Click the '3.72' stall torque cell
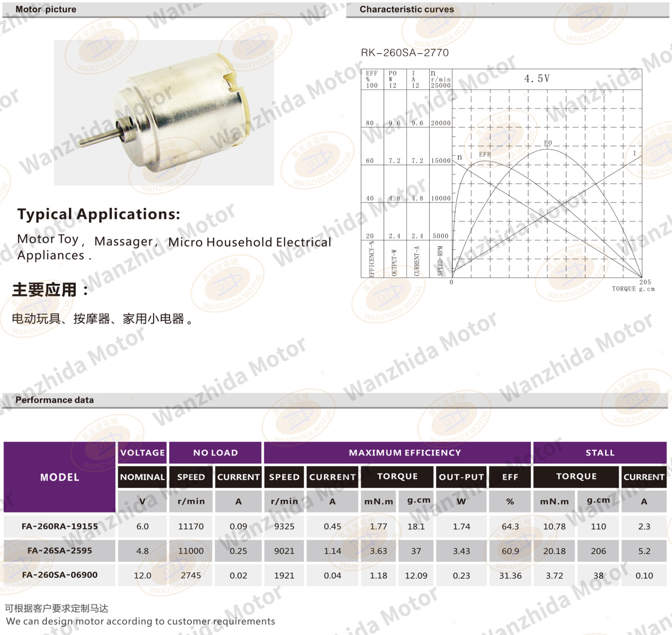672x635 pixels. click(554, 575)
